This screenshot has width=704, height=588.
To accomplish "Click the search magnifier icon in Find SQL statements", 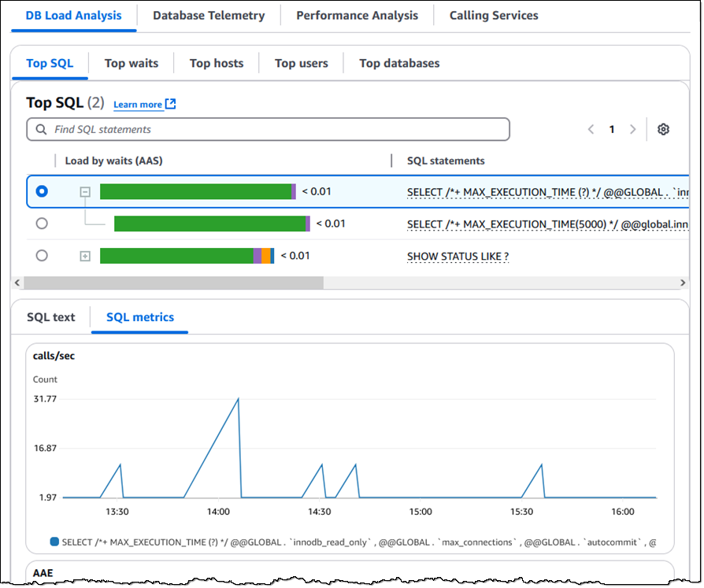I will (x=41, y=129).
